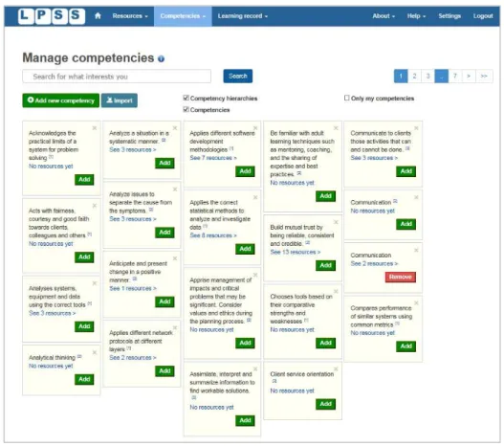The width and height of the screenshot is (504, 446).
Task: Close the Communication card that has Remove button
Action: (x=416, y=250)
